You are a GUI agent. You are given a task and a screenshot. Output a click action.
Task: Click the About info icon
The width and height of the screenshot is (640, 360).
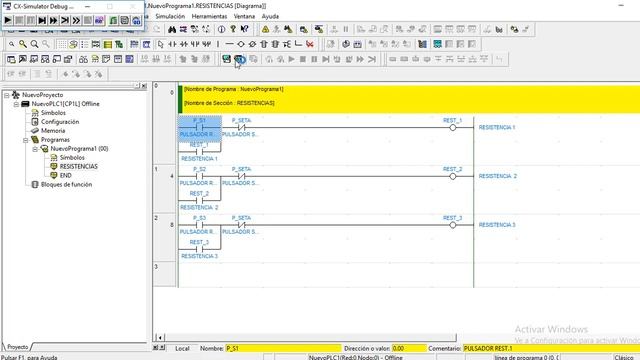tap(221, 29)
